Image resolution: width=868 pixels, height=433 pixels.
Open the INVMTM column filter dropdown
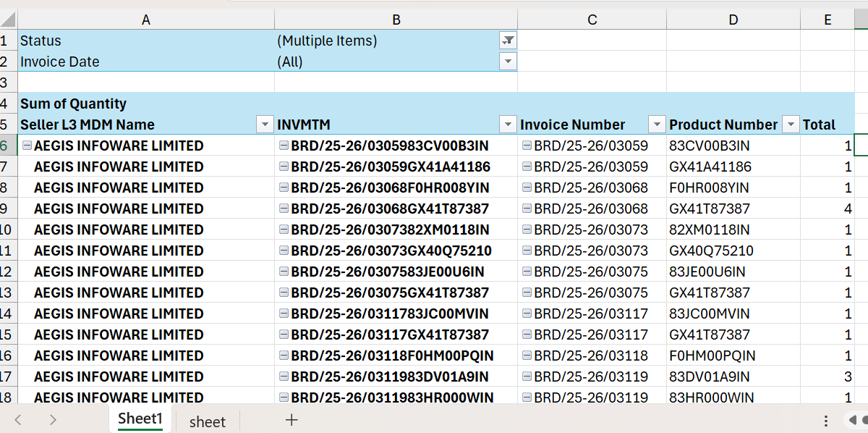(x=509, y=125)
